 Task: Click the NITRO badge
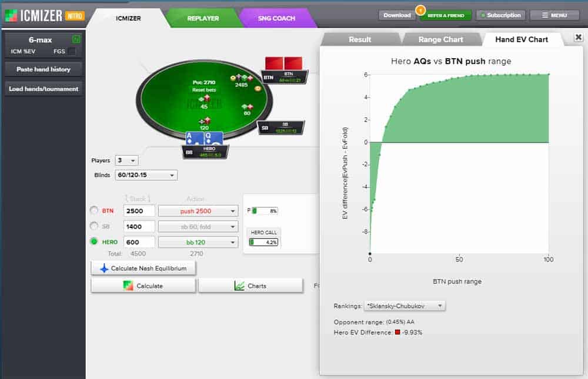point(75,16)
